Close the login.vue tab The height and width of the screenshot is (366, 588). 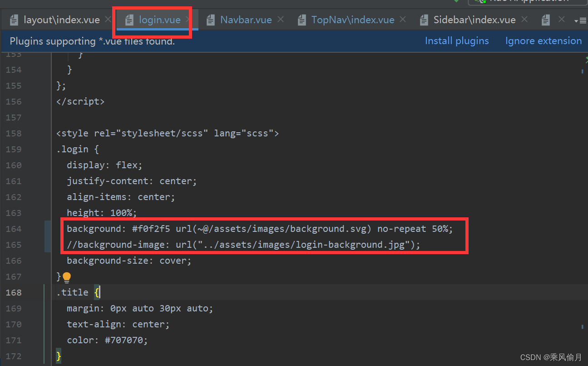click(x=188, y=20)
